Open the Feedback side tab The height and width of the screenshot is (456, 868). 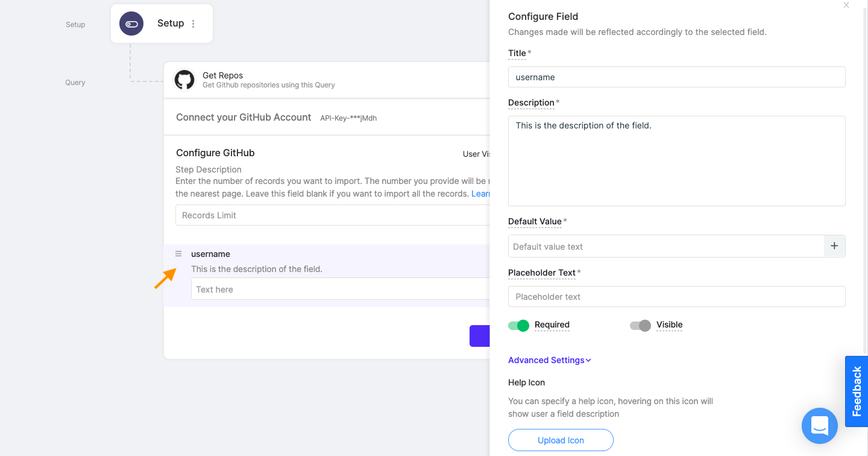point(857,391)
